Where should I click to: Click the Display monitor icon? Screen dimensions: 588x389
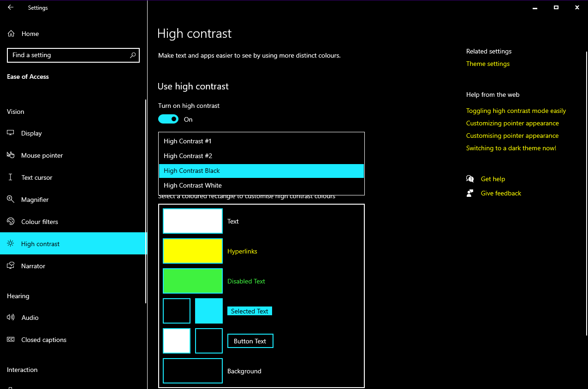tap(11, 133)
